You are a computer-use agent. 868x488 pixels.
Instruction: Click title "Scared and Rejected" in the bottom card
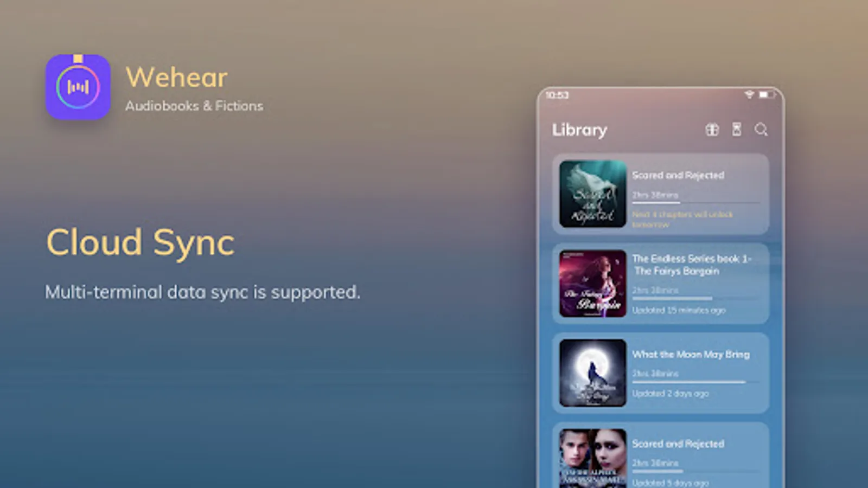(x=678, y=444)
